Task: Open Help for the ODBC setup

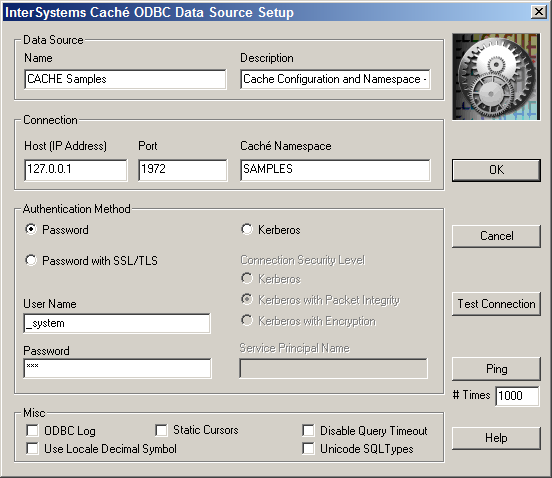Action: tap(496, 438)
